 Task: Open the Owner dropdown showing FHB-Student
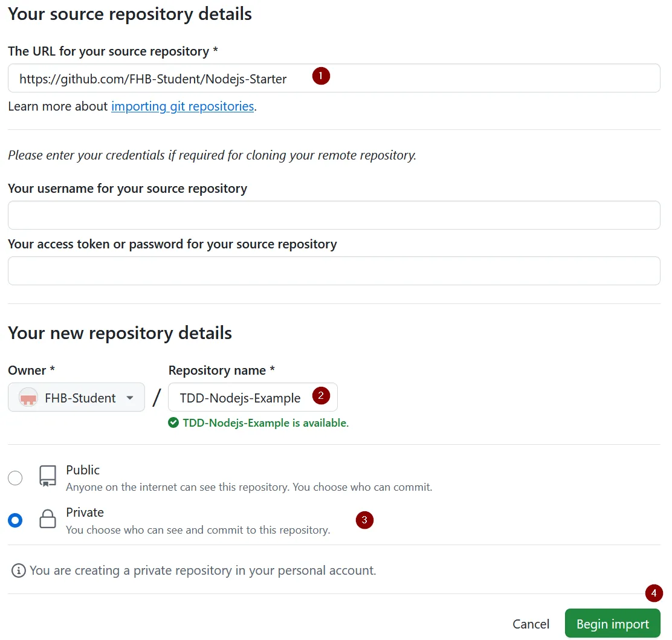[x=76, y=398]
